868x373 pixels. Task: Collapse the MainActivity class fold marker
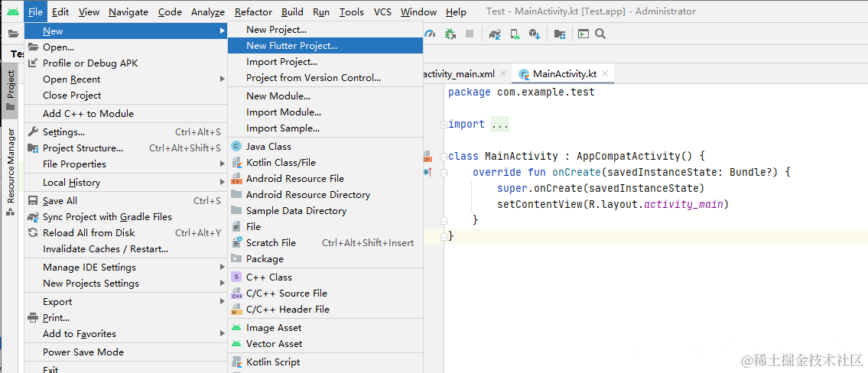[444, 157]
